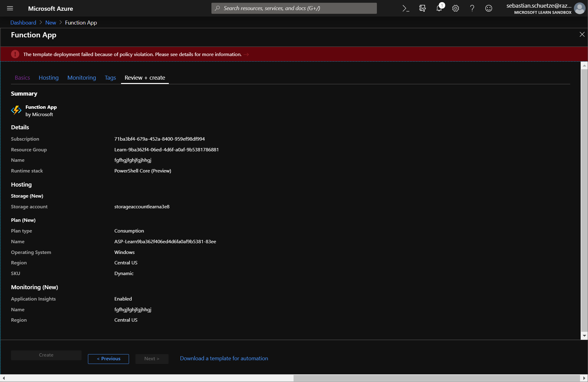The height and width of the screenshot is (382, 588).
Task: Open the Tags tab
Action: coord(110,78)
